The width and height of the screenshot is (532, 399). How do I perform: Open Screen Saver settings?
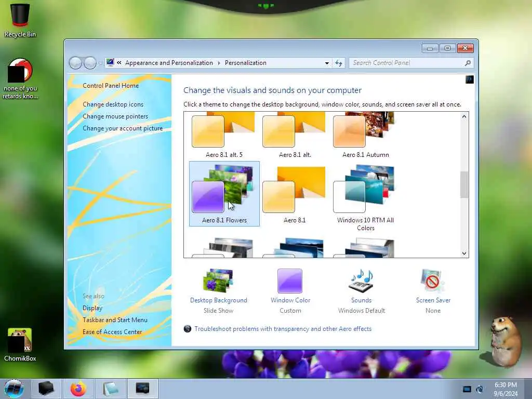[433, 291]
